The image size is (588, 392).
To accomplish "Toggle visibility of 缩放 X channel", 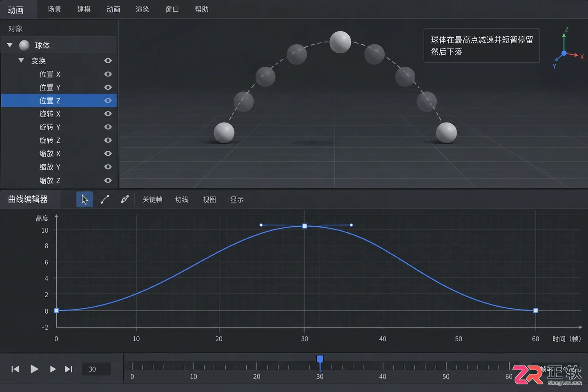I will (108, 154).
